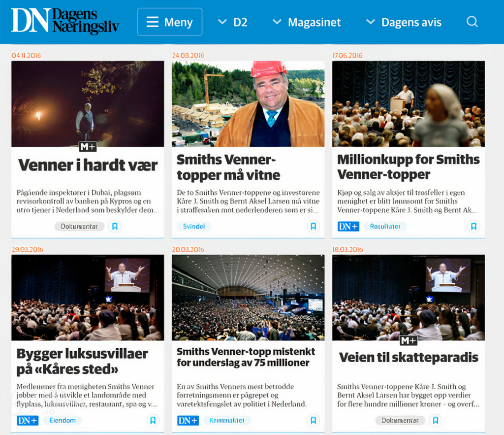504x435 pixels.
Task: Expand the D2 dropdown
Action: click(x=233, y=22)
